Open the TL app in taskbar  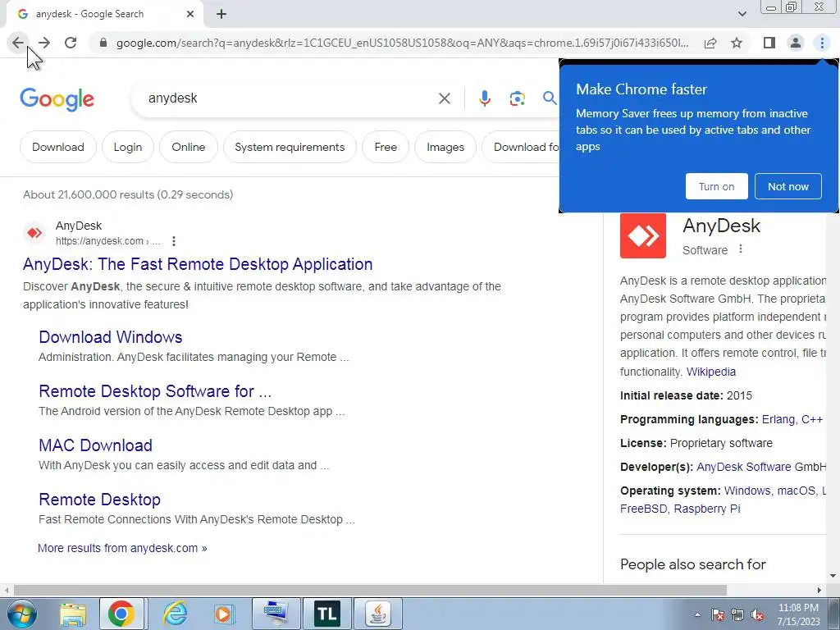326,614
